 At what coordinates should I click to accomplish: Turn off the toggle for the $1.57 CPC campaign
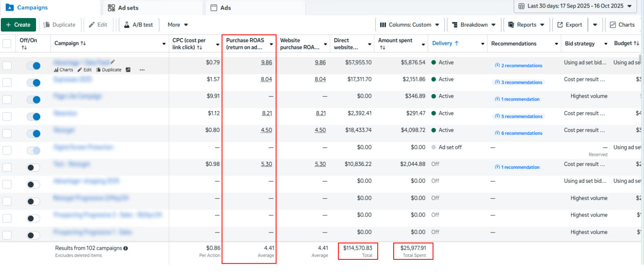(x=34, y=83)
